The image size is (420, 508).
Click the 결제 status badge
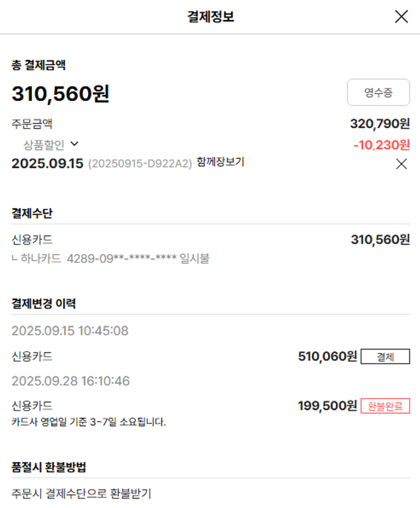pyautogui.click(x=385, y=357)
